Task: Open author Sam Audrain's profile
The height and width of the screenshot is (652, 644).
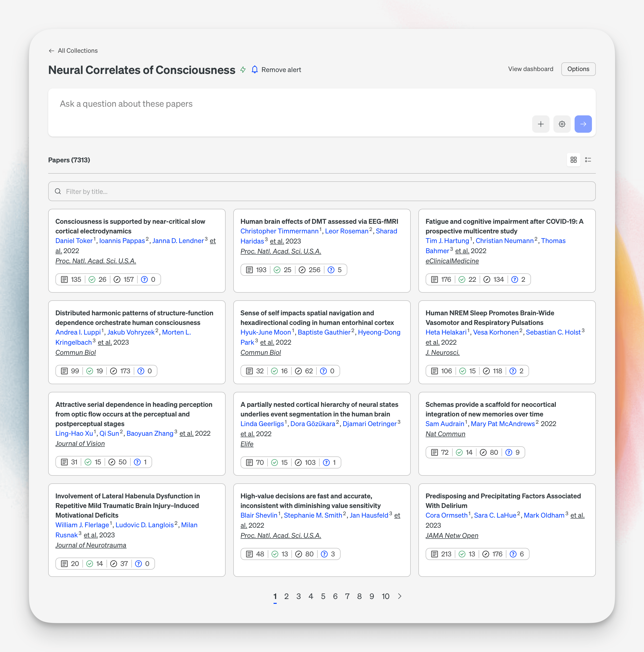Action: pyautogui.click(x=445, y=424)
